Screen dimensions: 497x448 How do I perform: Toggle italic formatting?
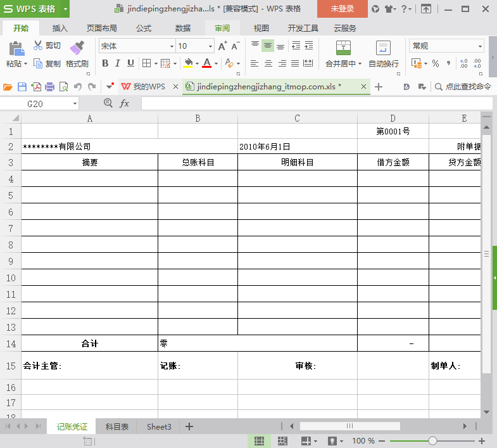point(118,63)
